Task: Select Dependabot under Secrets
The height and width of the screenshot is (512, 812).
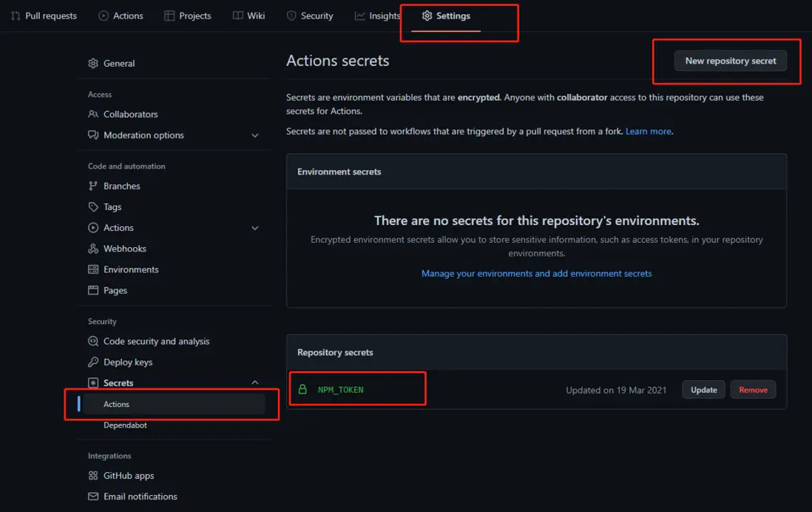Action: 125,425
